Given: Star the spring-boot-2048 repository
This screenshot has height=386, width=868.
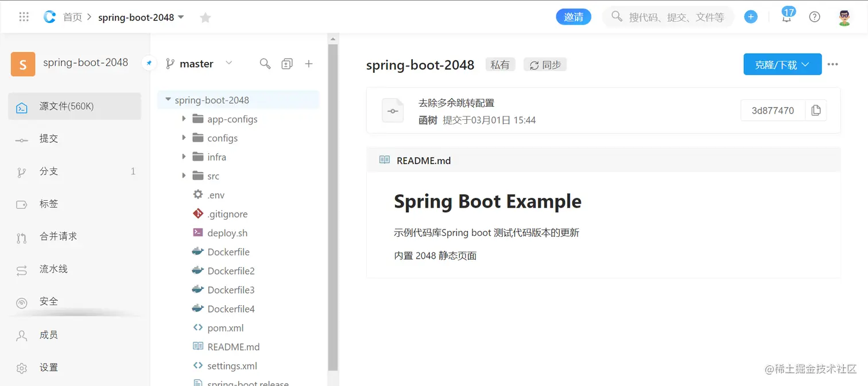Looking at the screenshot, I should 205,18.
